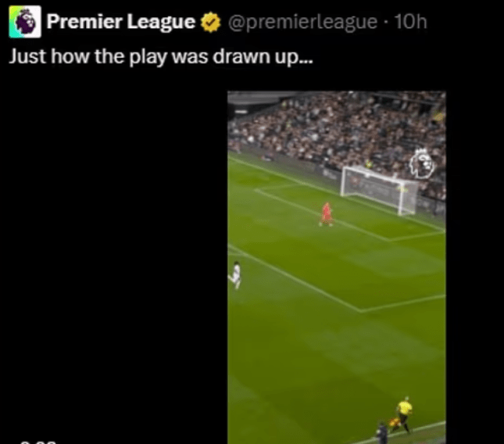Click the assistant referee in yellow shirt
The width and height of the screenshot is (504, 444).
pyautogui.click(x=404, y=414)
